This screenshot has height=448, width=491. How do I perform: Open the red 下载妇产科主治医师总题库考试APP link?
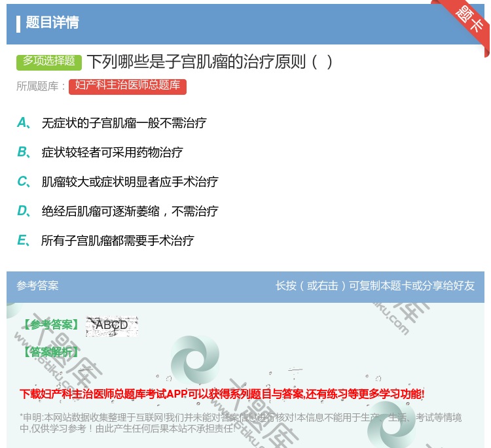coord(222,394)
